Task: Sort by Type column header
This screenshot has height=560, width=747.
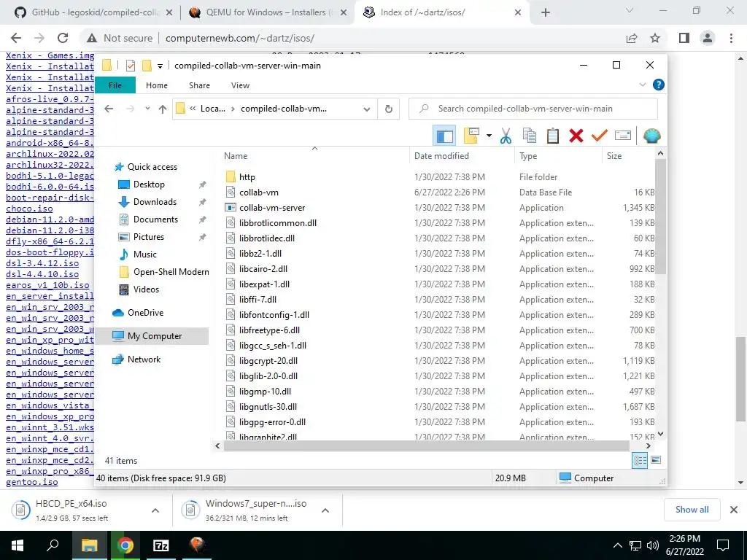Action: pyautogui.click(x=528, y=156)
